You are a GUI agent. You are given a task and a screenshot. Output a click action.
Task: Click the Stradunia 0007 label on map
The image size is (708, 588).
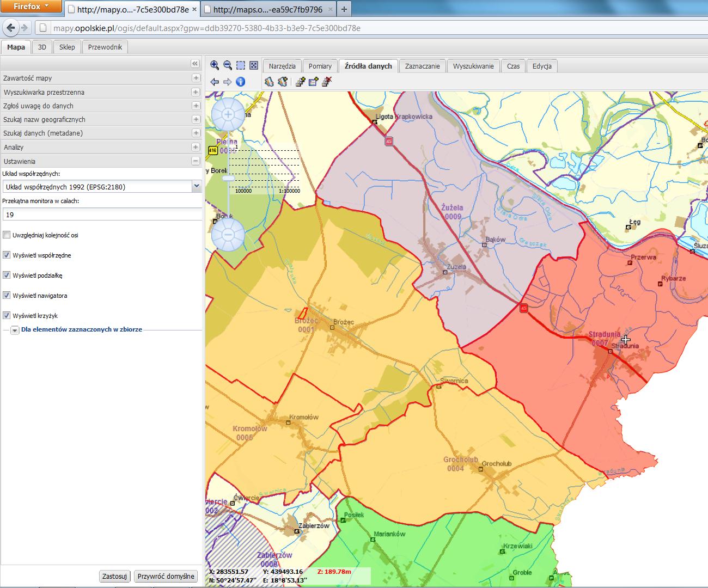tap(605, 339)
